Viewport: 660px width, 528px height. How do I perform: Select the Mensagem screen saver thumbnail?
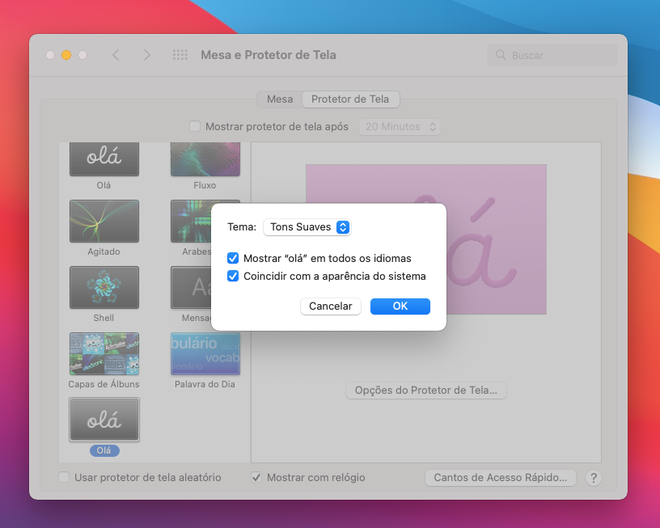click(x=191, y=288)
